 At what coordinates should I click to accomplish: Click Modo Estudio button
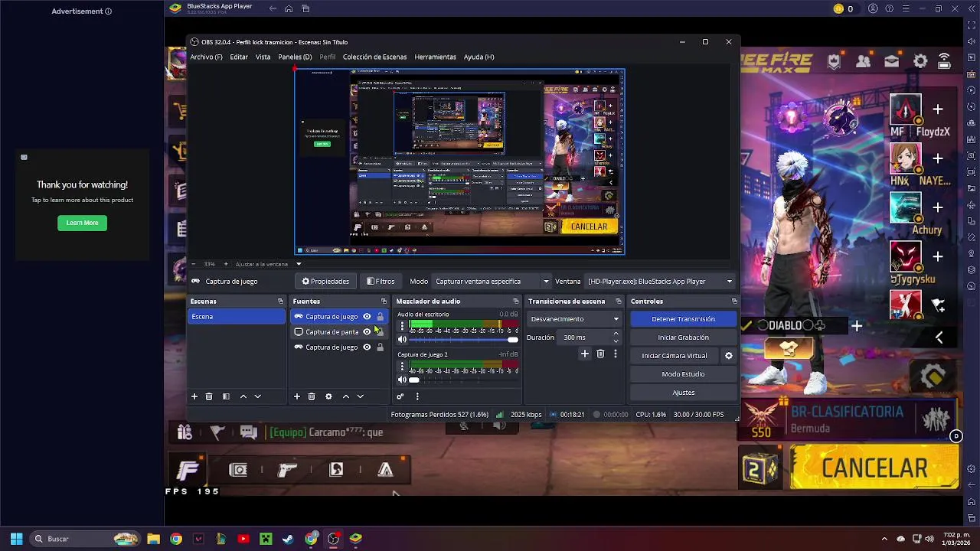coord(683,374)
